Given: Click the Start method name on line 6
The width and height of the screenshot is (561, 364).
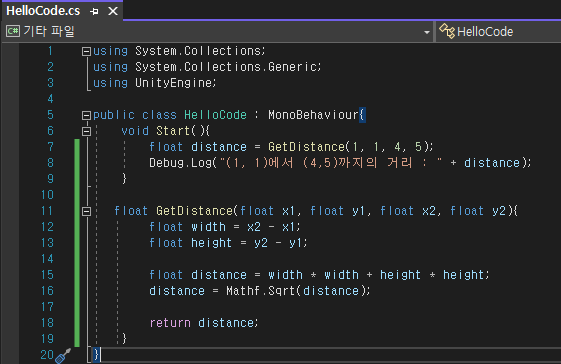Looking at the screenshot, I should point(173,131).
